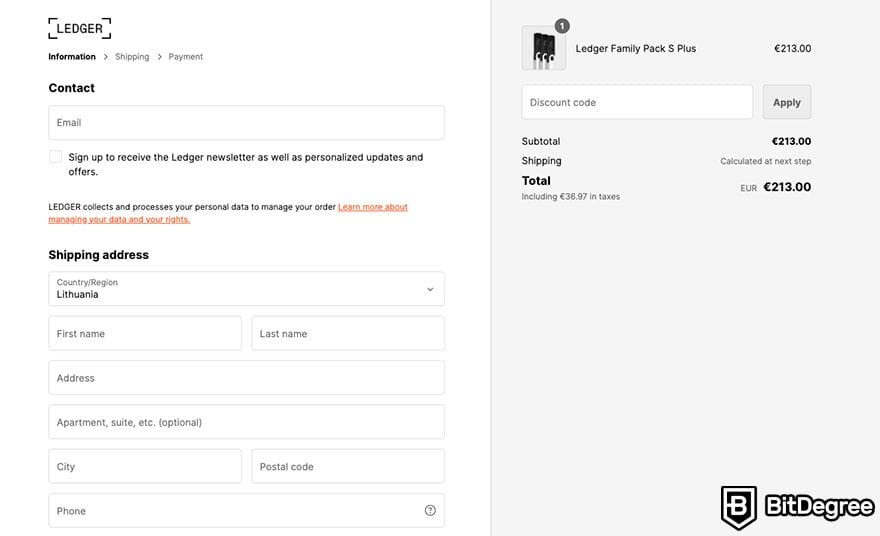Viewport: 880px width, 536px height.
Task: Click the BitDegree shield logo
Action: 739,506
